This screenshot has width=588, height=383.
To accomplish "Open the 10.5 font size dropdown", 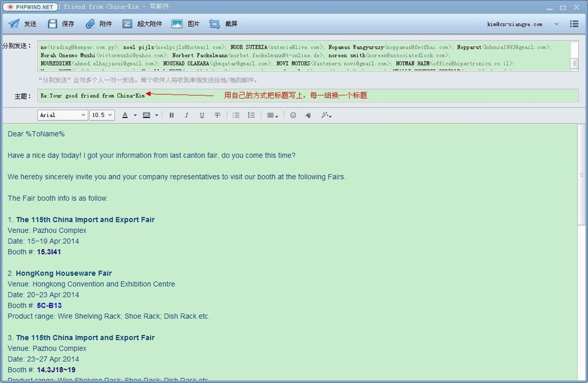I will 102,115.
